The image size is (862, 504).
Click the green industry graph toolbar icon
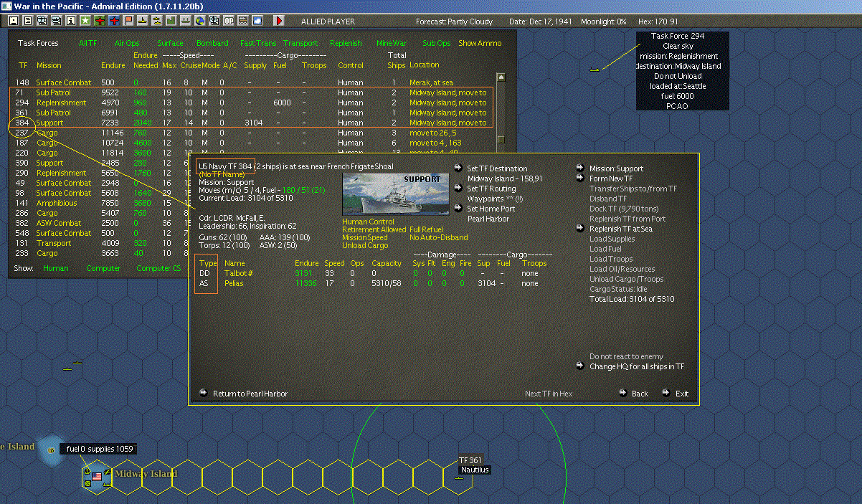point(171,21)
